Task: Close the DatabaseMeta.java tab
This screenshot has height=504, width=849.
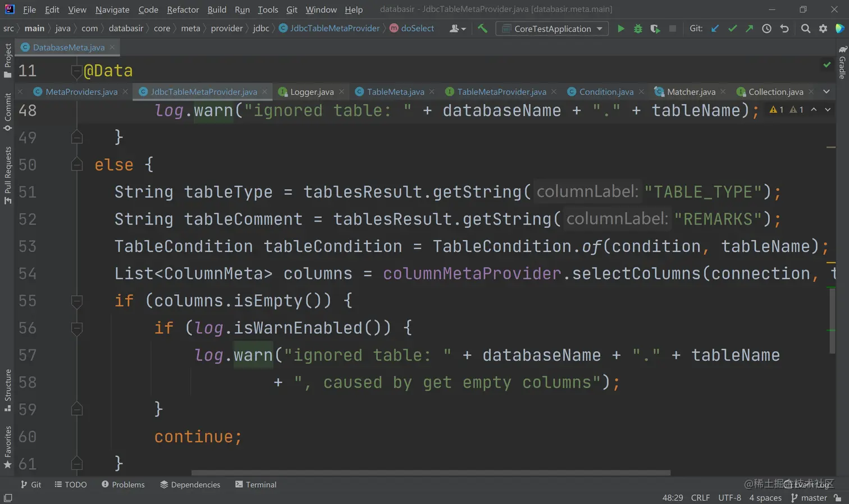Action: coord(112,47)
